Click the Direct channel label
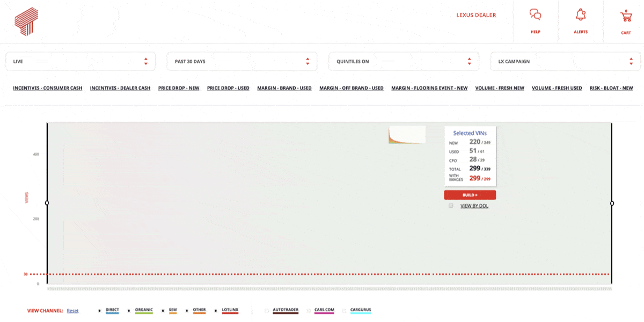The image size is (644, 322). [112, 310]
